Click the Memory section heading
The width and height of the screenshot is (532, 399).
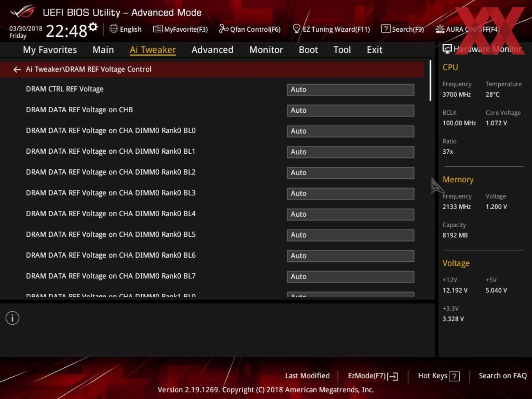458,180
